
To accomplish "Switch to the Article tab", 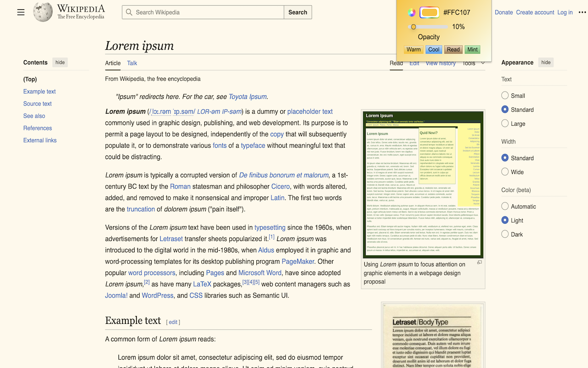I will pyautogui.click(x=113, y=63).
